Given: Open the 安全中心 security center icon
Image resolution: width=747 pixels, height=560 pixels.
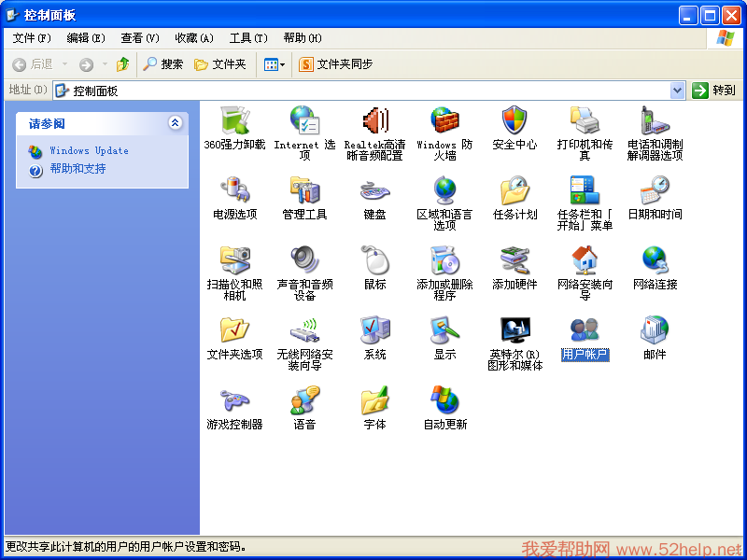Looking at the screenshot, I should click(x=514, y=121).
